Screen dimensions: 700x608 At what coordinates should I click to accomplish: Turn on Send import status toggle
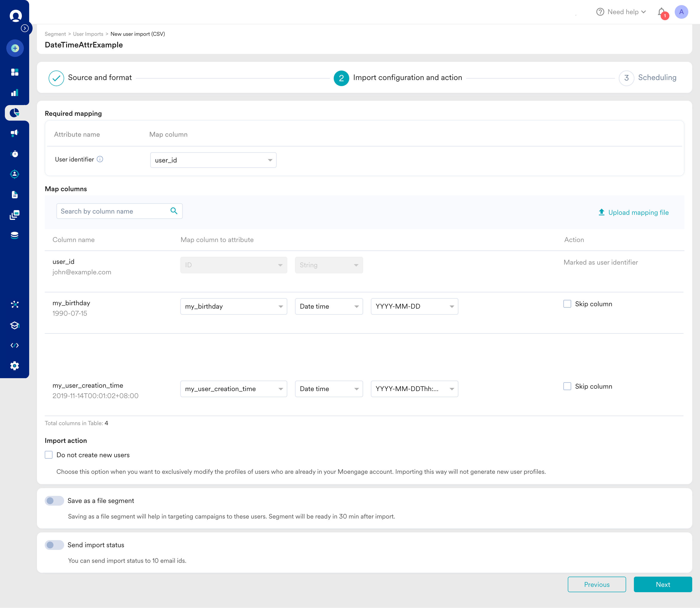click(x=54, y=545)
